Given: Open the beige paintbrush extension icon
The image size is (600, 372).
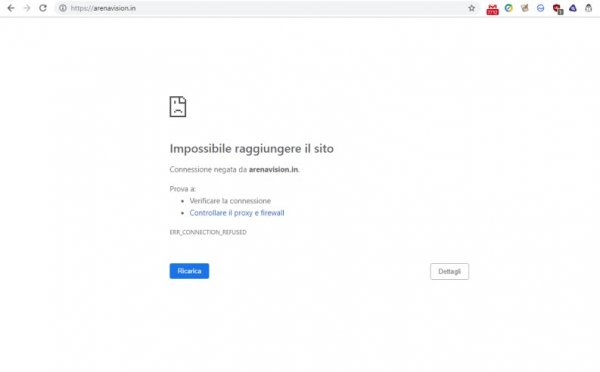Looking at the screenshot, I should [x=525, y=8].
